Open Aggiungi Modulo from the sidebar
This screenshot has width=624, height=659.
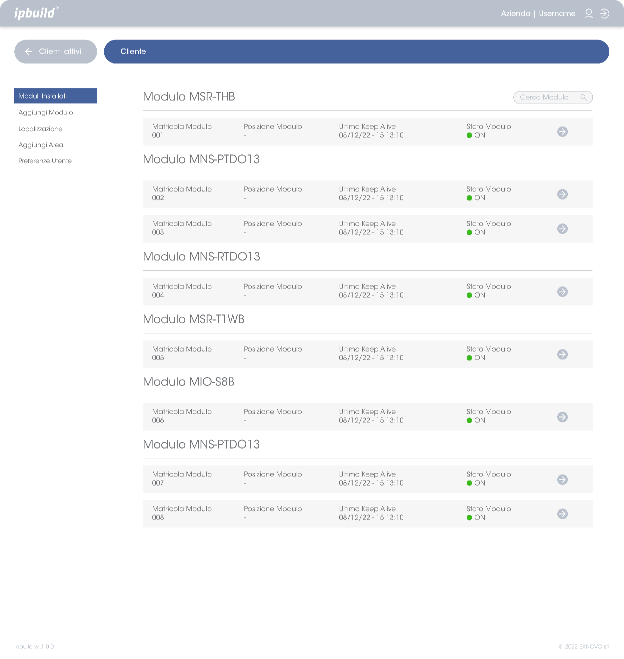(x=46, y=112)
